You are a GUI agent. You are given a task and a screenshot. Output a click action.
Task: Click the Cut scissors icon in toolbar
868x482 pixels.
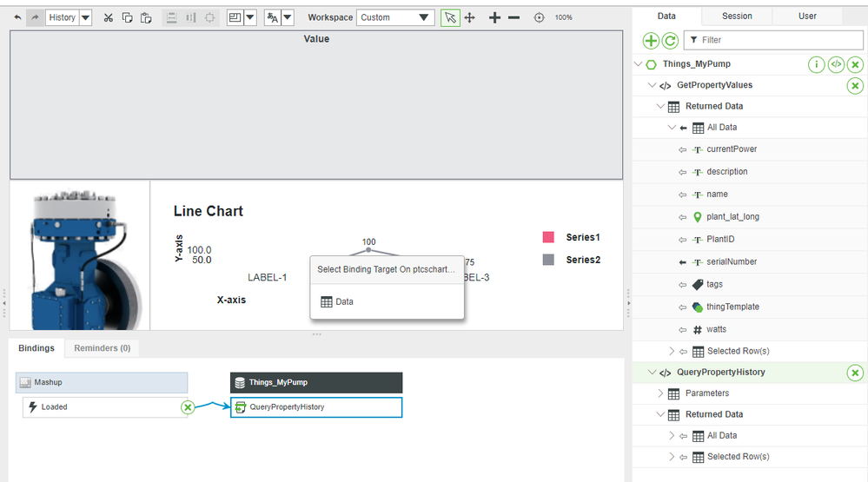(108, 17)
